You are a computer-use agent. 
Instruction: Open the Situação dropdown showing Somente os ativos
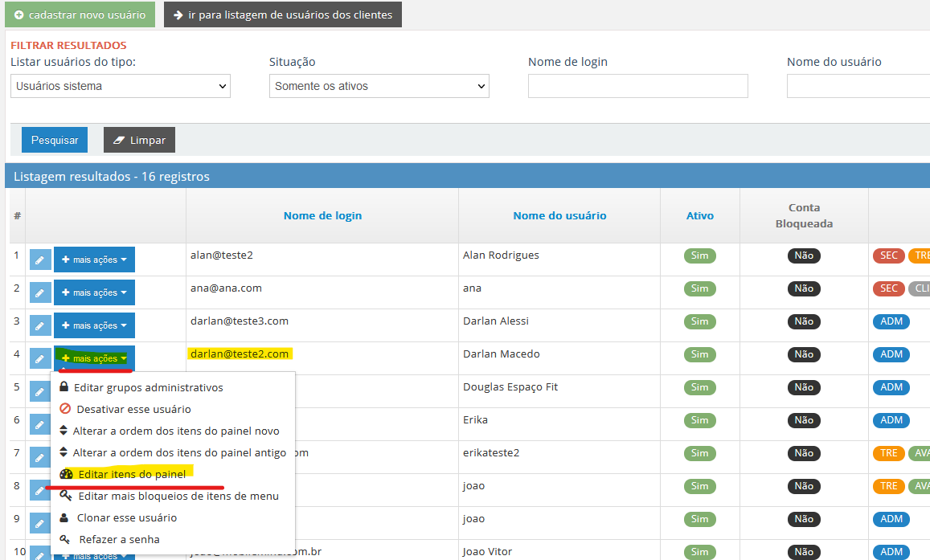tap(379, 86)
